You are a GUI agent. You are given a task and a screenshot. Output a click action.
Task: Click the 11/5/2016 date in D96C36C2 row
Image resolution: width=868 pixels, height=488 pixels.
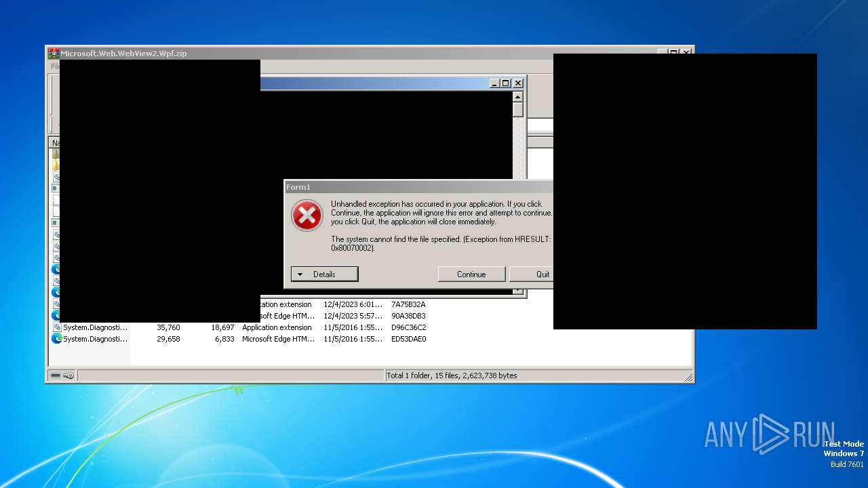353,327
